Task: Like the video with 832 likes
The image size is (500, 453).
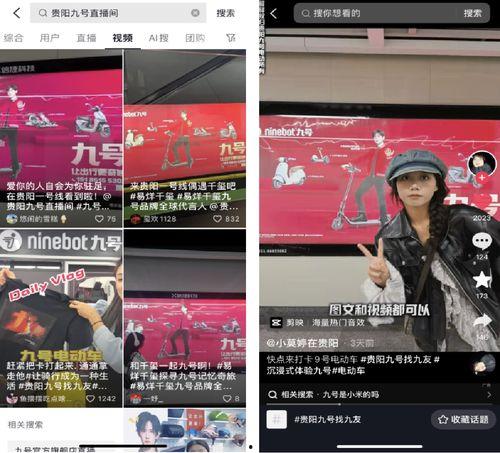Action: click(217, 219)
